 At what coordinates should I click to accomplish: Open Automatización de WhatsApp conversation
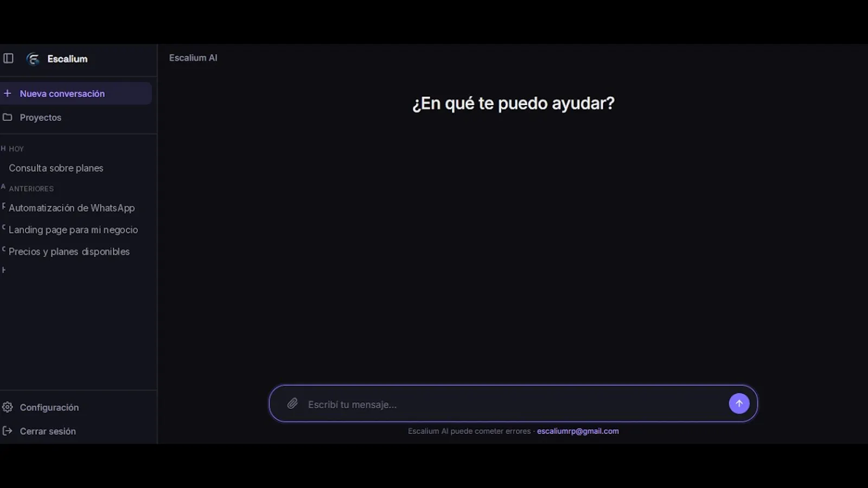(x=72, y=208)
